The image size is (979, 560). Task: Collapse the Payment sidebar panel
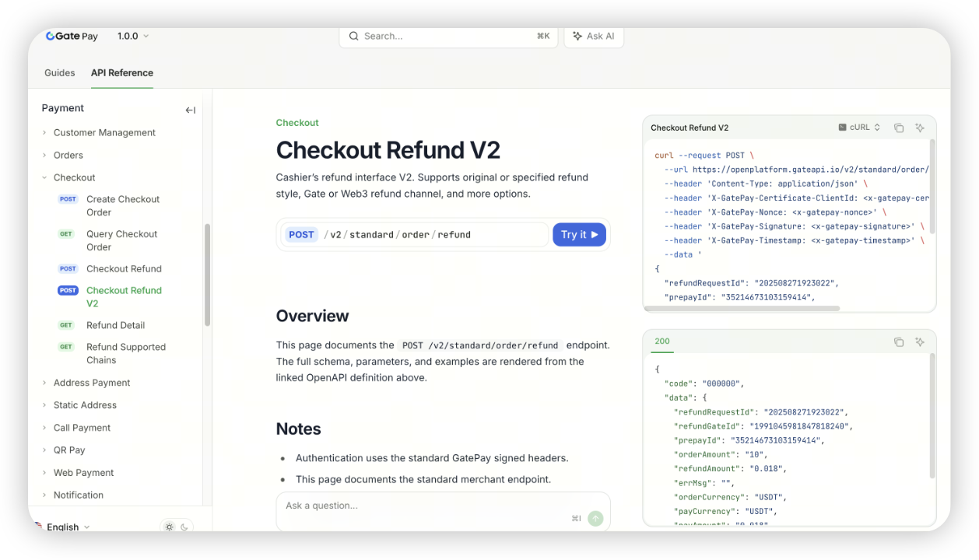(x=190, y=110)
